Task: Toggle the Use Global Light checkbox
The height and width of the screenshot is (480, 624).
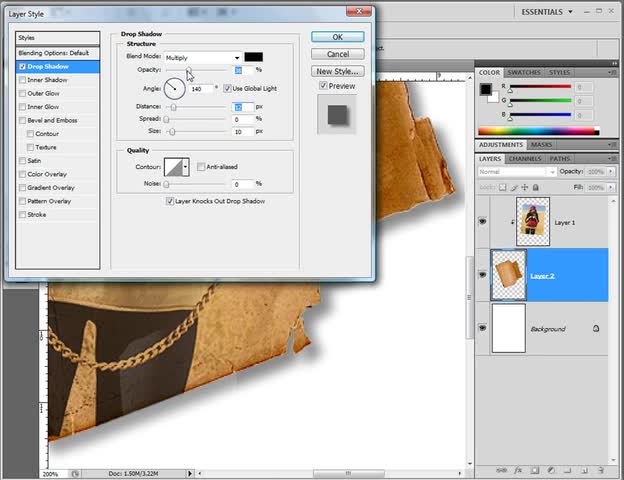Action: [227, 88]
